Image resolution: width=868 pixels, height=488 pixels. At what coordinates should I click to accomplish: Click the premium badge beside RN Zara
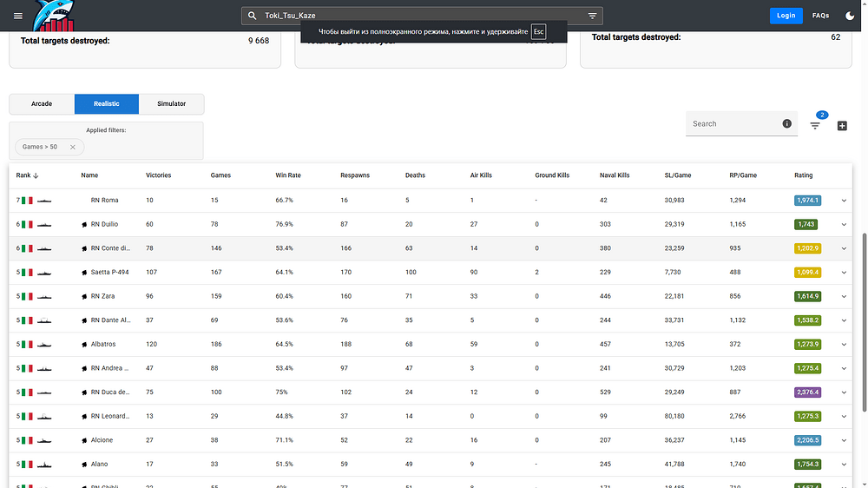(x=84, y=296)
